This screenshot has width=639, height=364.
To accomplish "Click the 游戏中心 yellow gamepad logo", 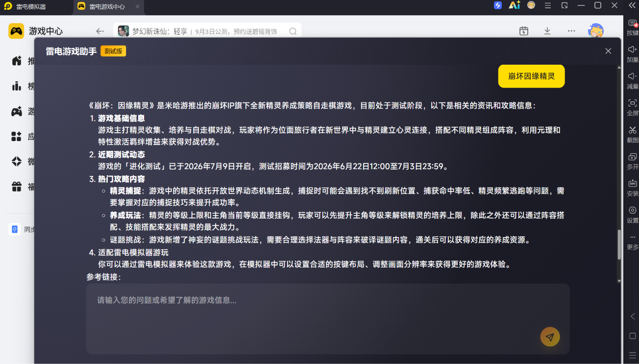I will (x=16, y=31).
